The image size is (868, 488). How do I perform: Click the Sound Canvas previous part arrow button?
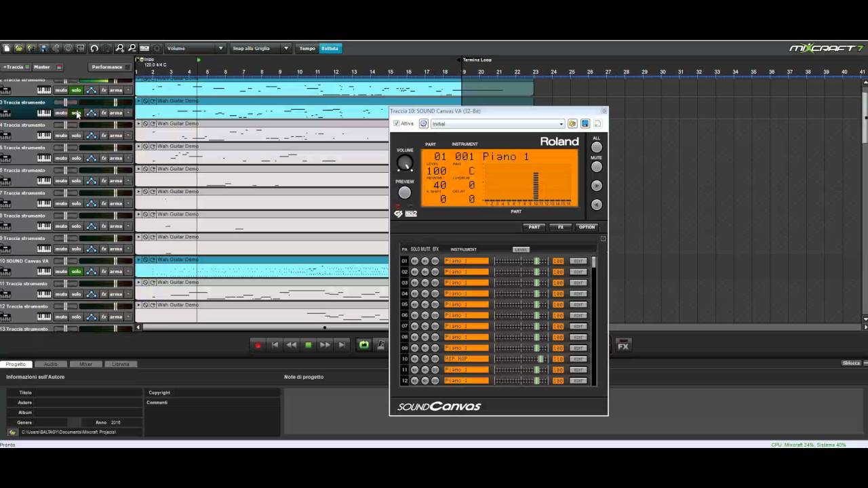[x=597, y=205]
